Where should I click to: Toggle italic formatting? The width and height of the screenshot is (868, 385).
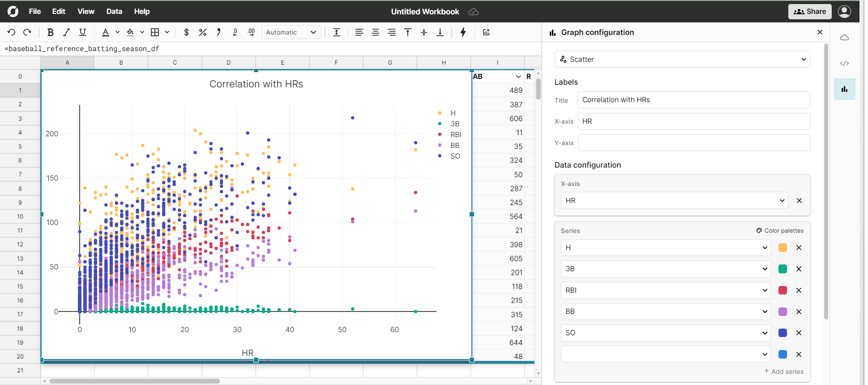click(x=67, y=32)
